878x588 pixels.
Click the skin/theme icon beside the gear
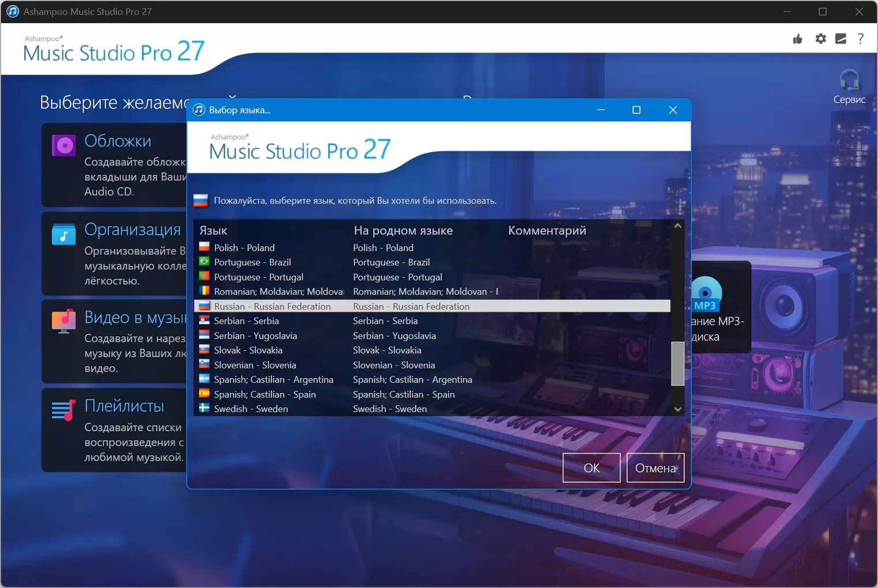tap(841, 39)
